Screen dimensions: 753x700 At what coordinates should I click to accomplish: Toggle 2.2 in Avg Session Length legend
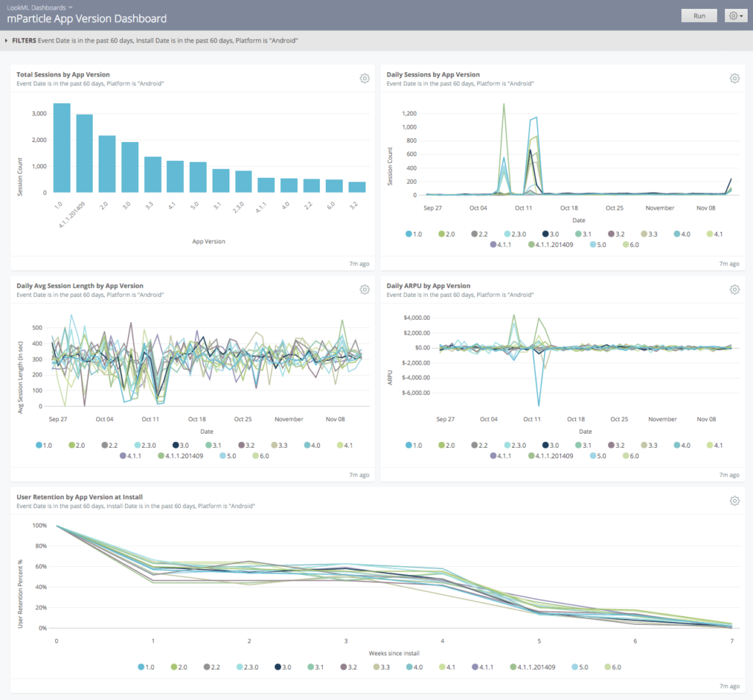tap(110, 446)
